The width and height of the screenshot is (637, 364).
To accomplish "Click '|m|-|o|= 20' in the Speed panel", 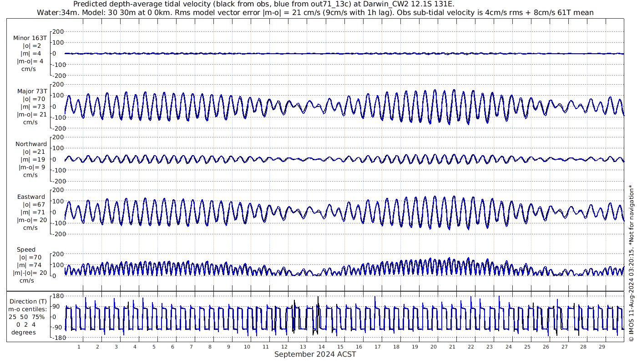I will (x=30, y=273).
